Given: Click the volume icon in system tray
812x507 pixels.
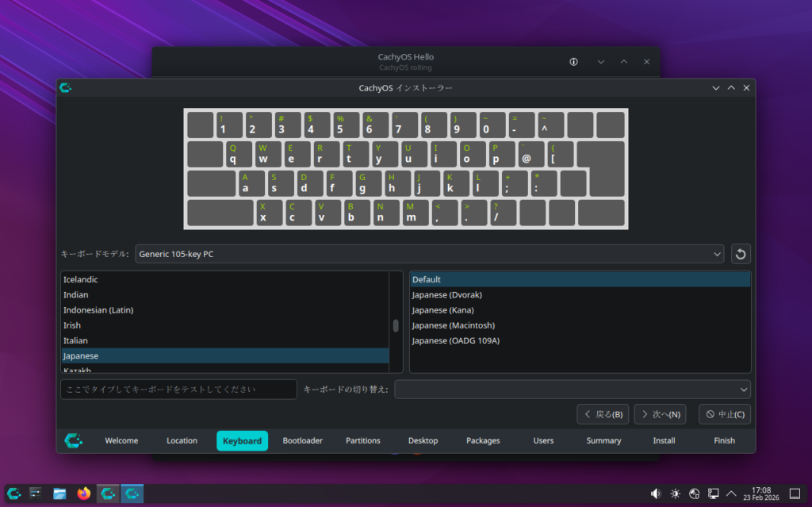Looking at the screenshot, I should pyautogui.click(x=656, y=494).
